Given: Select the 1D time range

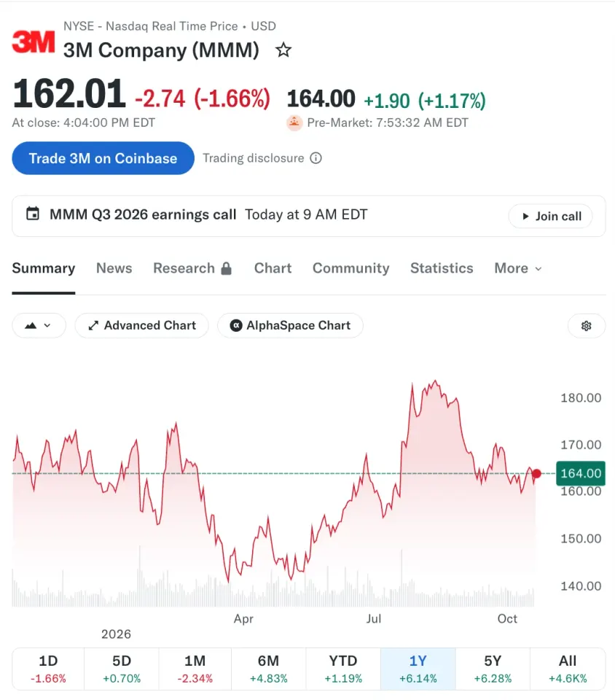Looking at the screenshot, I should pos(48,669).
